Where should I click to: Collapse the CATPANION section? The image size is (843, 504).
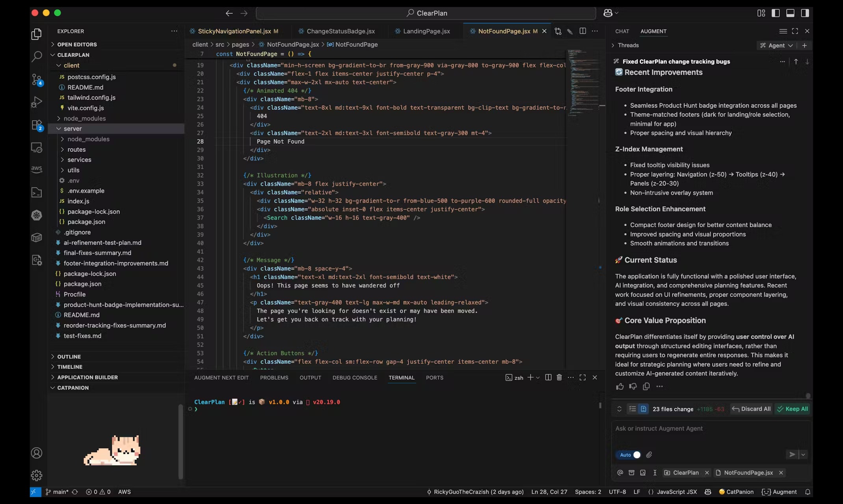pyautogui.click(x=73, y=388)
